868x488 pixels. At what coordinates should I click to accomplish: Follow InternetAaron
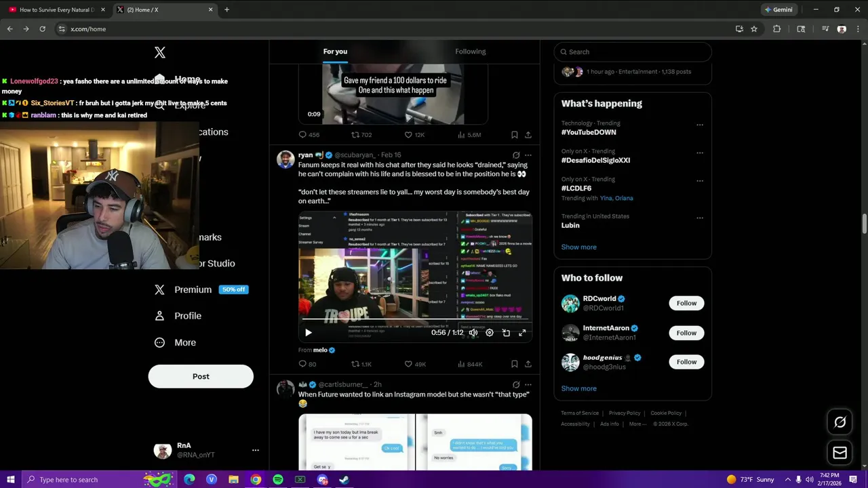[686, 333]
